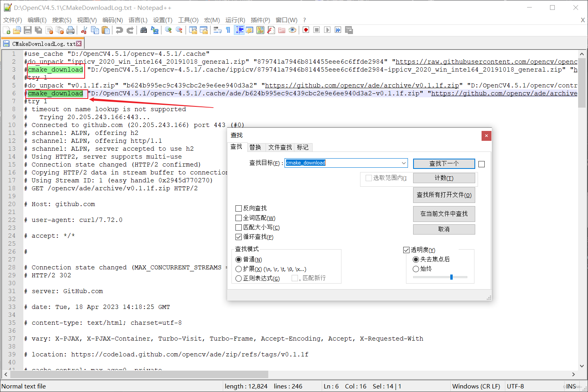Adjust the transparency slider handle
The width and height of the screenshot is (588, 392).
(x=451, y=277)
